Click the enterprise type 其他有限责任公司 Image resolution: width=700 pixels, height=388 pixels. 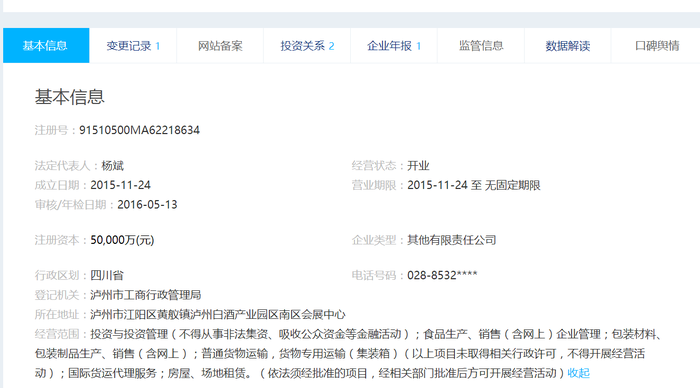(x=452, y=240)
